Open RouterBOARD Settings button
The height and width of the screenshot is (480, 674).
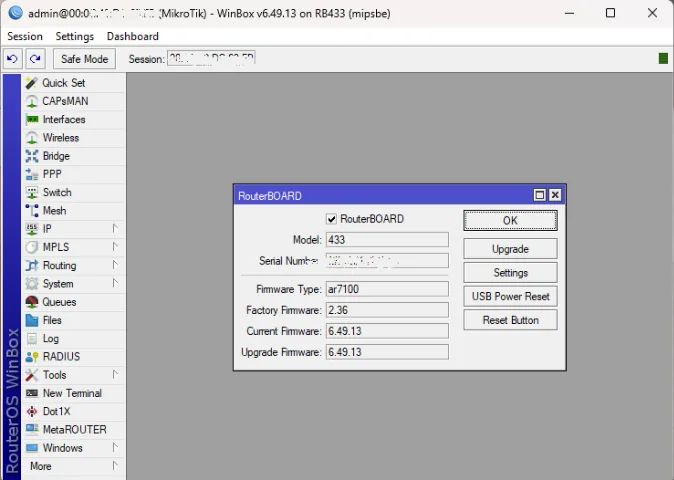(x=510, y=272)
